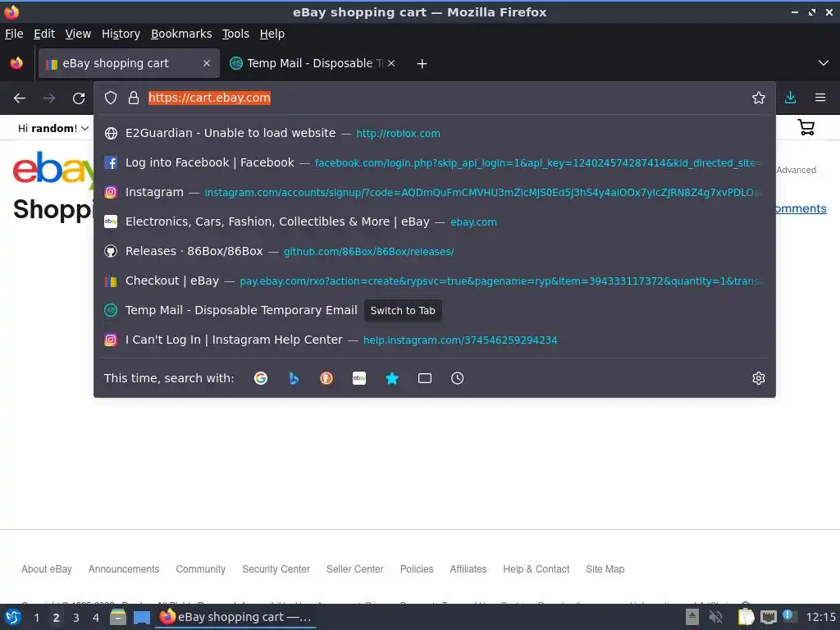
Task: Select the Checkout | eBay suggestion
Action: [x=435, y=281]
